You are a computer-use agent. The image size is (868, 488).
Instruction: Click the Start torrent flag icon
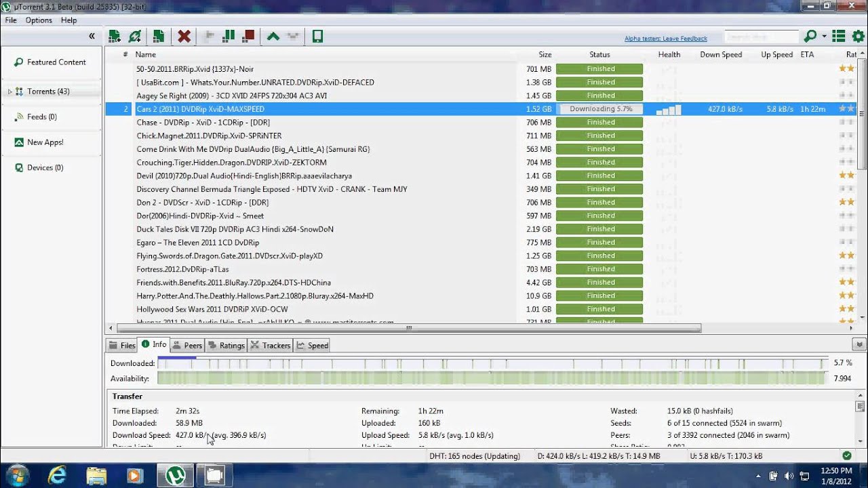coord(210,37)
